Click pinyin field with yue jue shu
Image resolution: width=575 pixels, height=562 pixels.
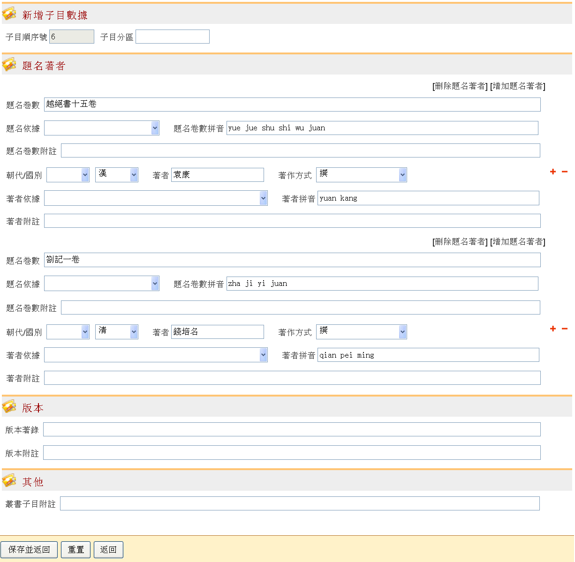tap(382, 128)
